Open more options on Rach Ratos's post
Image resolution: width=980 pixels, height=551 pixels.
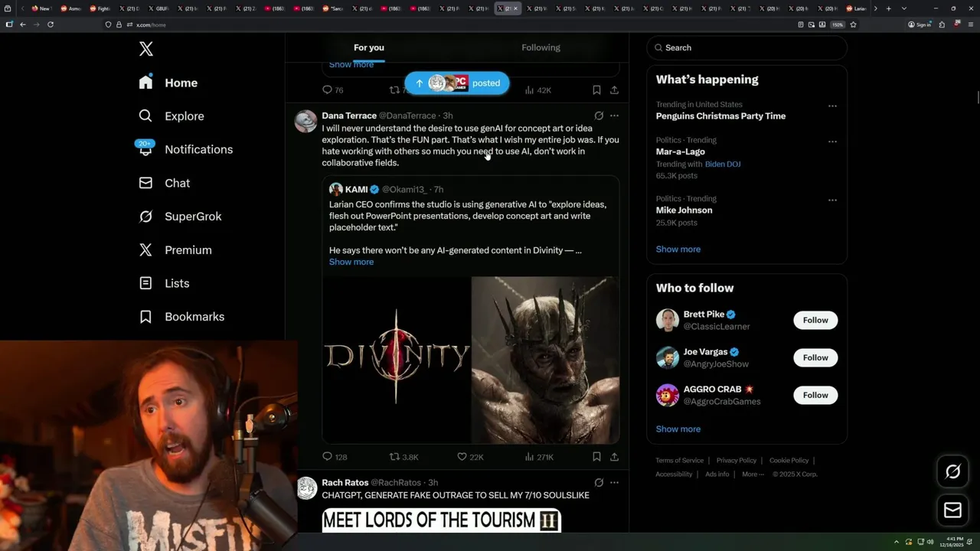point(614,482)
